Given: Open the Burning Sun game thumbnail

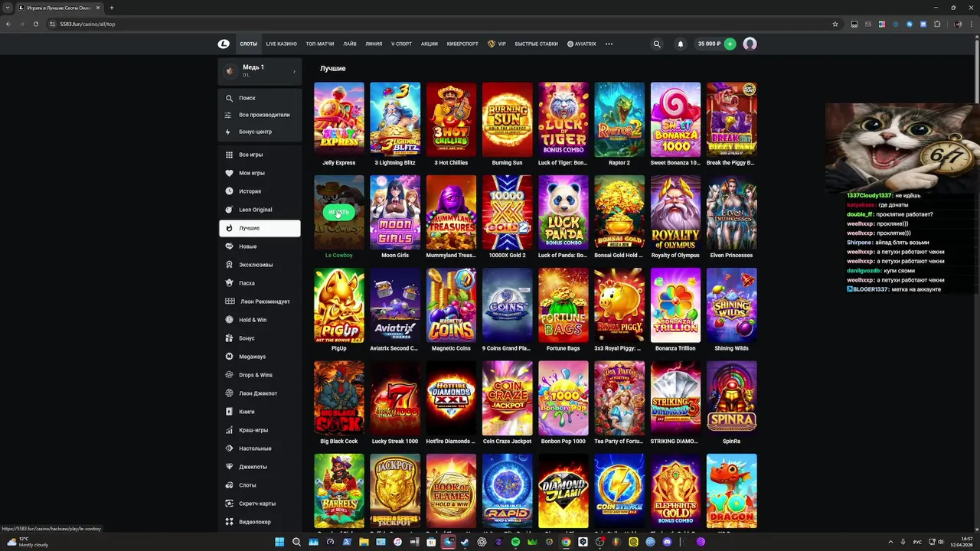Looking at the screenshot, I should 507,119.
